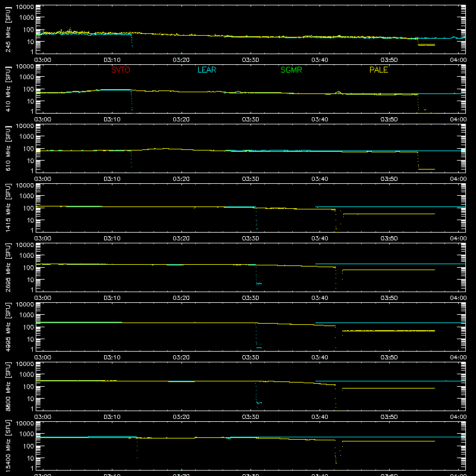This screenshot has height=476, width=476.
Task: Select the 2695 MHz [SFU] axis title
Action: point(8,267)
